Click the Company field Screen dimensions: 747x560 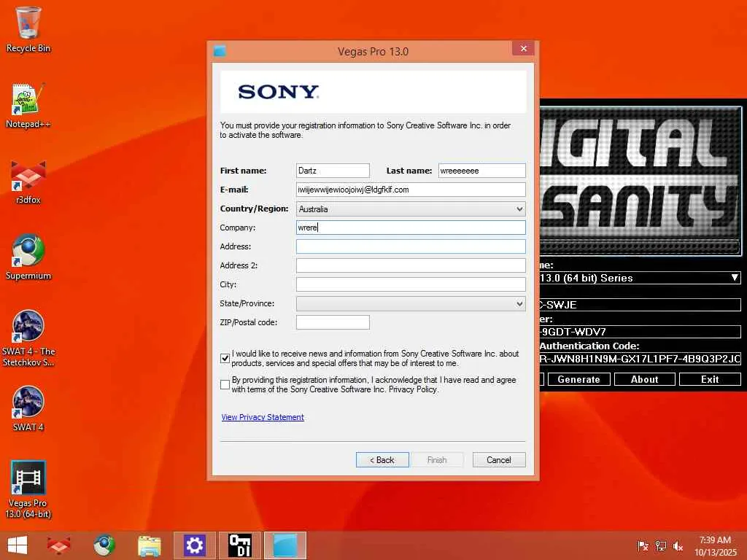coord(411,227)
